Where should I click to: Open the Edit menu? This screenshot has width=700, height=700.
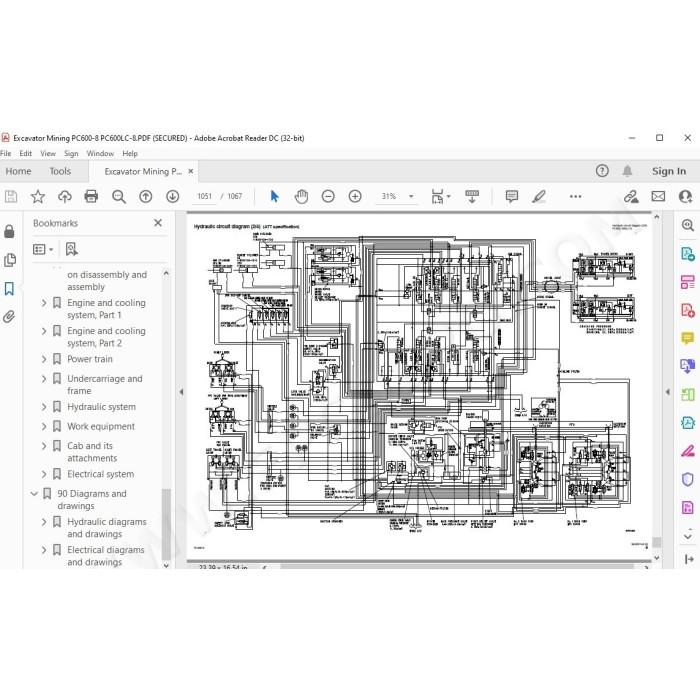[25, 154]
